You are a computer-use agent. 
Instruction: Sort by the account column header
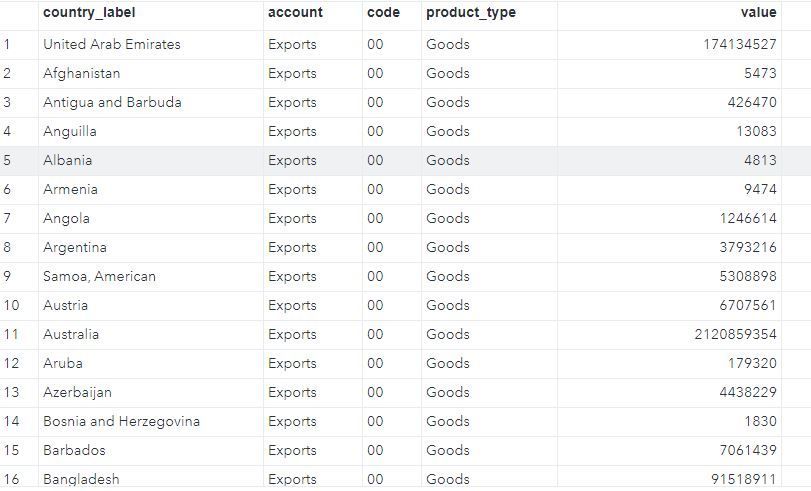[x=295, y=13]
